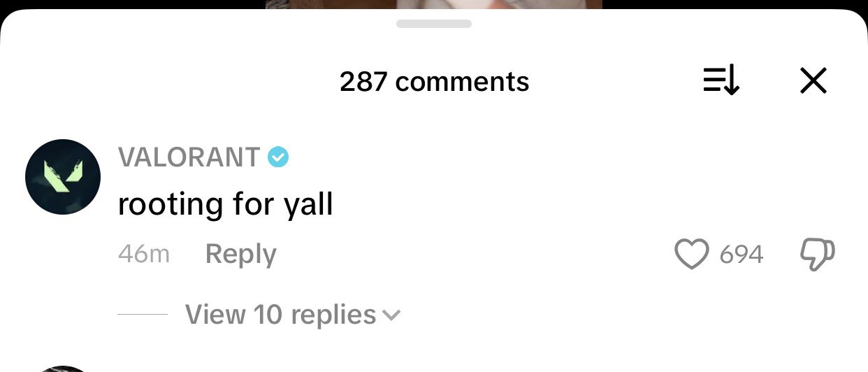Open the next commenter's partially visible avatar
Viewport: 868px width, 372px height.
tap(63, 369)
